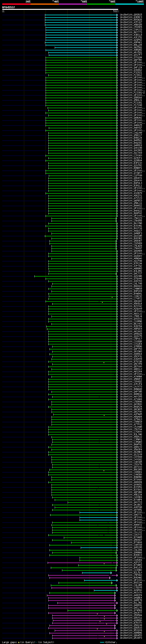
Task: Click hit UniRef100_C0S2E4
Action: coord(131,344)
